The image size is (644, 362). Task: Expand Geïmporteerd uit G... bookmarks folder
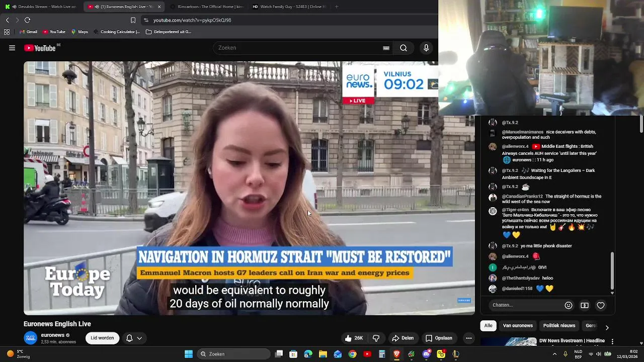[169, 32]
